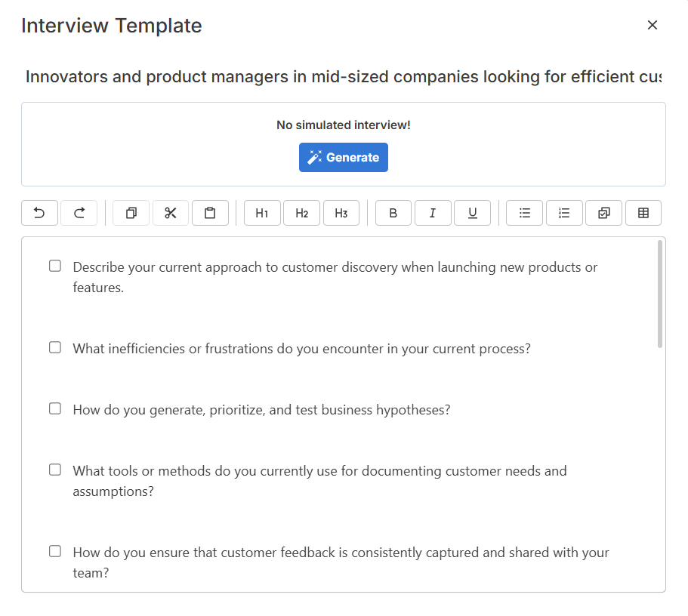Apply Heading 3 formatting
Image resolution: width=688 pixels, height=616 pixels.
(x=341, y=213)
